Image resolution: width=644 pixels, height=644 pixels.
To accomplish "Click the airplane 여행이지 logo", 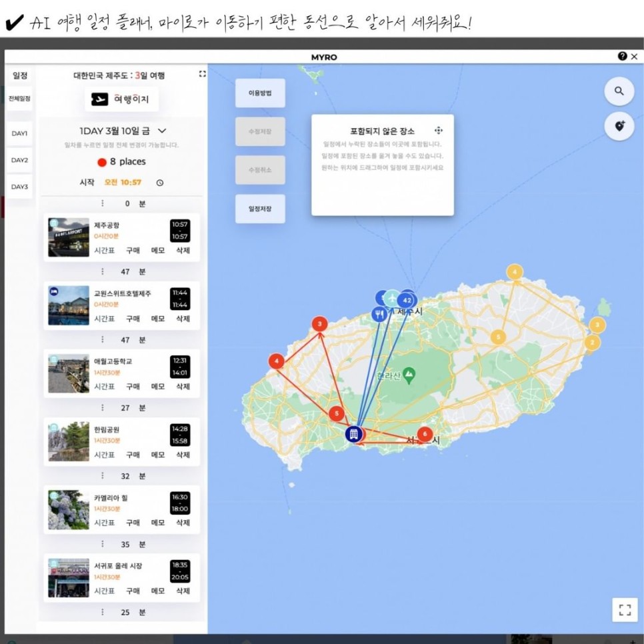I will pos(121,99).
